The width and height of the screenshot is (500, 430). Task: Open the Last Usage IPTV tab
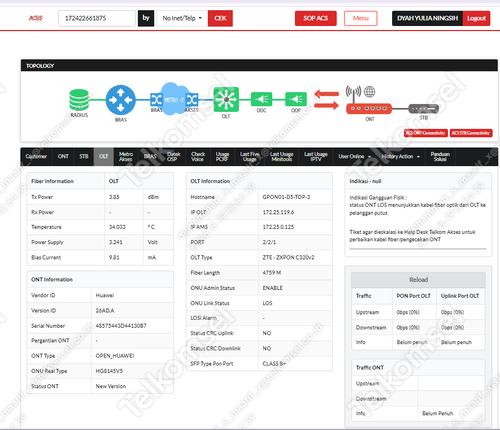pos(316,156)
